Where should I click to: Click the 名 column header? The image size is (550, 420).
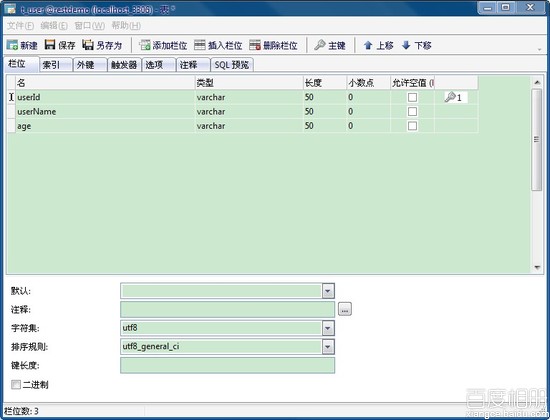[105, 83]
